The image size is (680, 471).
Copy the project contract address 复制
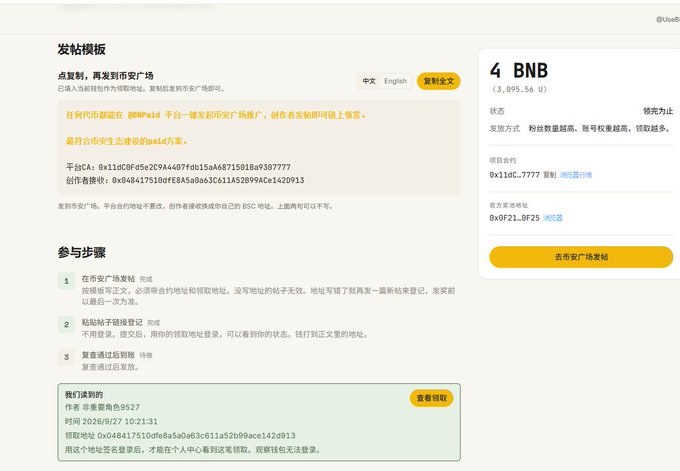click(x=549, y=175)
